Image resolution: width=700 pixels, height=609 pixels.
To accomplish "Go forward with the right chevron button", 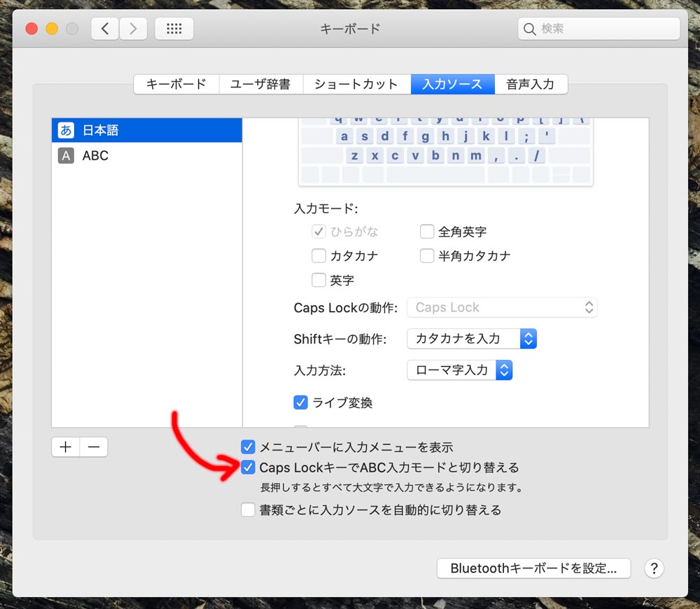I will click(133, 29).
